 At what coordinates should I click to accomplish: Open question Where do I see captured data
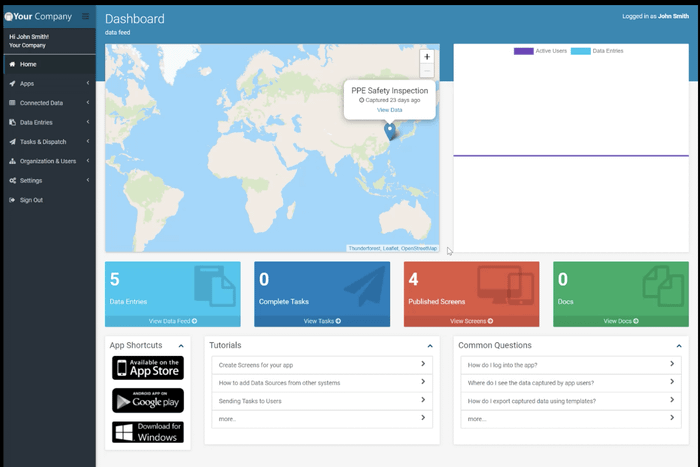[x=571, y=383]
